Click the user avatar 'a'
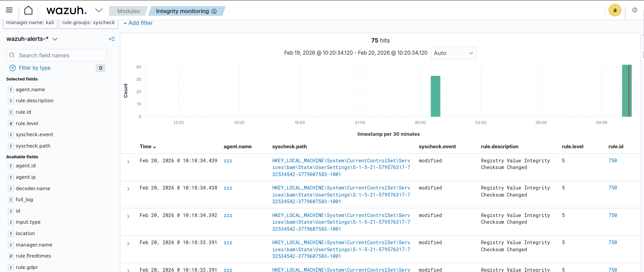The width and height of the screenshot is (644, 272). [615, 10]
